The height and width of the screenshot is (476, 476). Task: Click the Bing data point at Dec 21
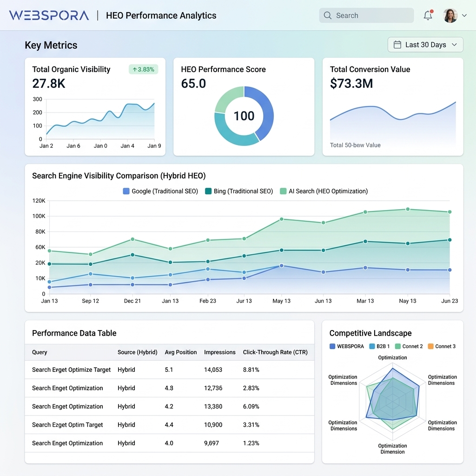coord(132,255)
